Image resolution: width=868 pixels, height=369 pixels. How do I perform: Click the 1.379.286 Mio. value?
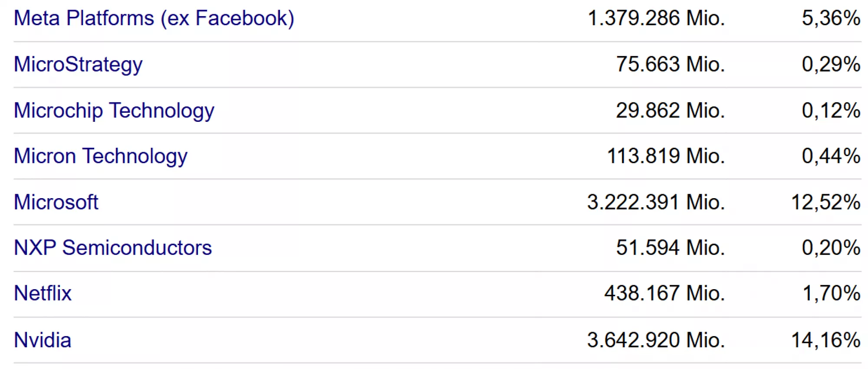pos(656,19)
